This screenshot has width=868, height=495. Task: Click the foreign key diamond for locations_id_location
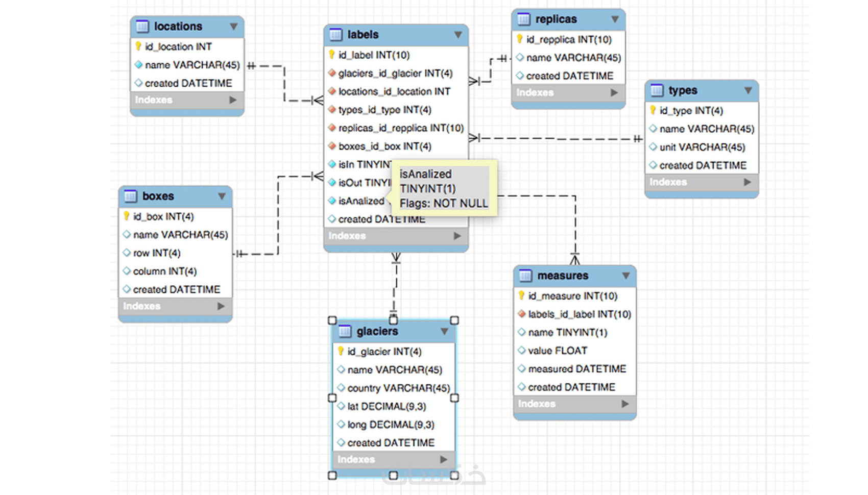click(332, 91)
